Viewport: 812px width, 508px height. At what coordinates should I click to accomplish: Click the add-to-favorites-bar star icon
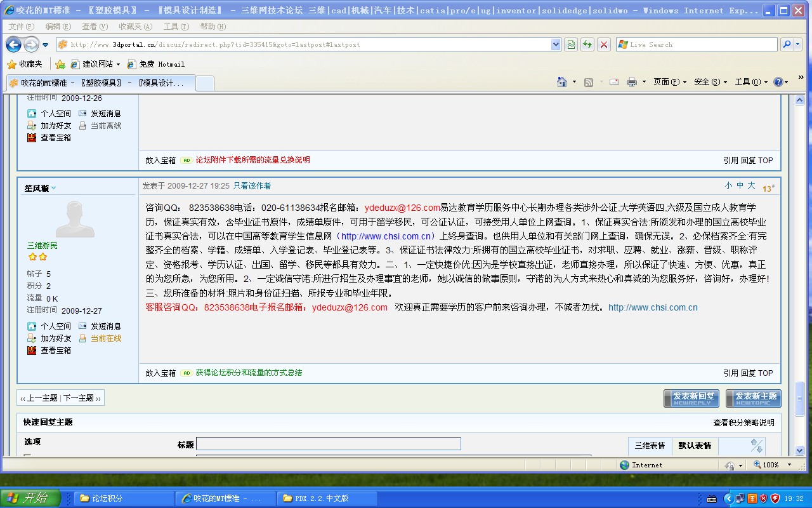tap(60, 64)
